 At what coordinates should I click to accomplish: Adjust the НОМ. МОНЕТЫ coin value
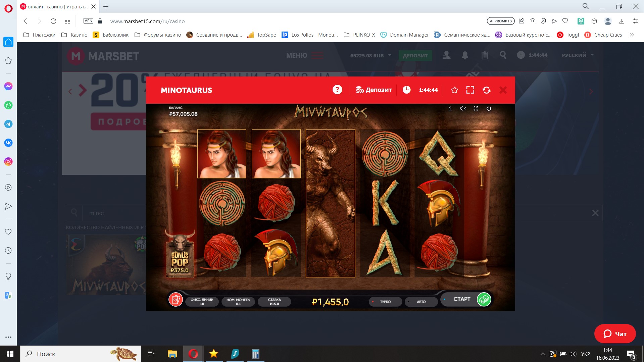click(238, 302)
